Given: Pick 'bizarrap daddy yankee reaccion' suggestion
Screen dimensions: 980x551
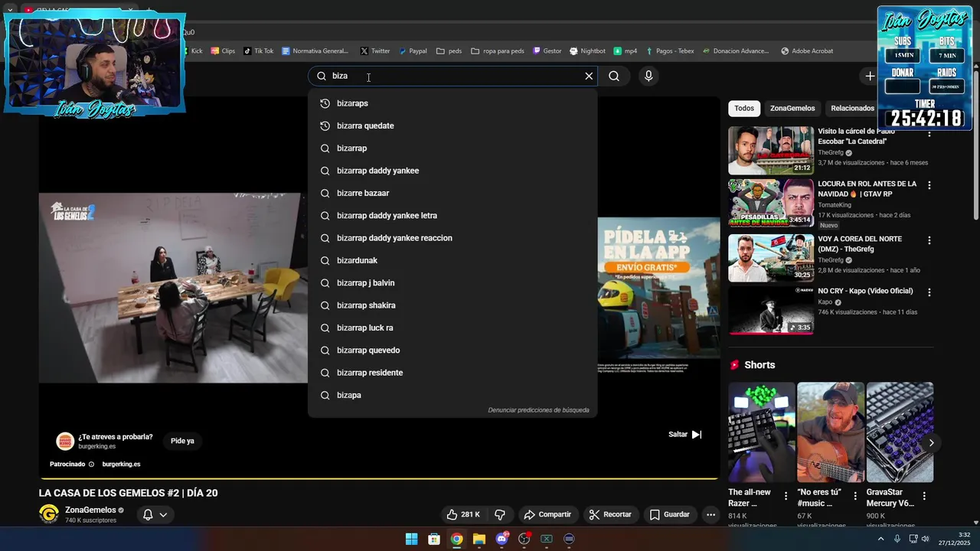Looking at the screenshot, I should [x=452, y=238].
